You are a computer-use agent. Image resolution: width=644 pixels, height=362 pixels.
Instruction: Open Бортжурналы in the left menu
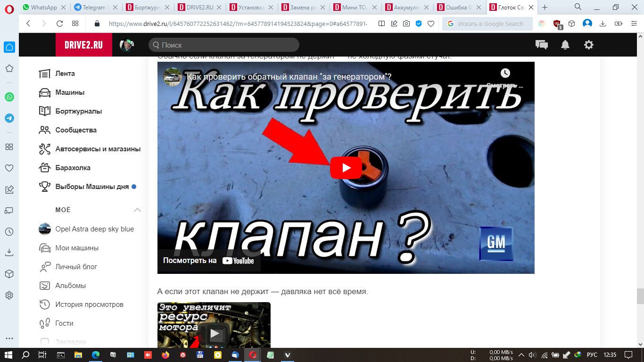(x=78, y=111)
